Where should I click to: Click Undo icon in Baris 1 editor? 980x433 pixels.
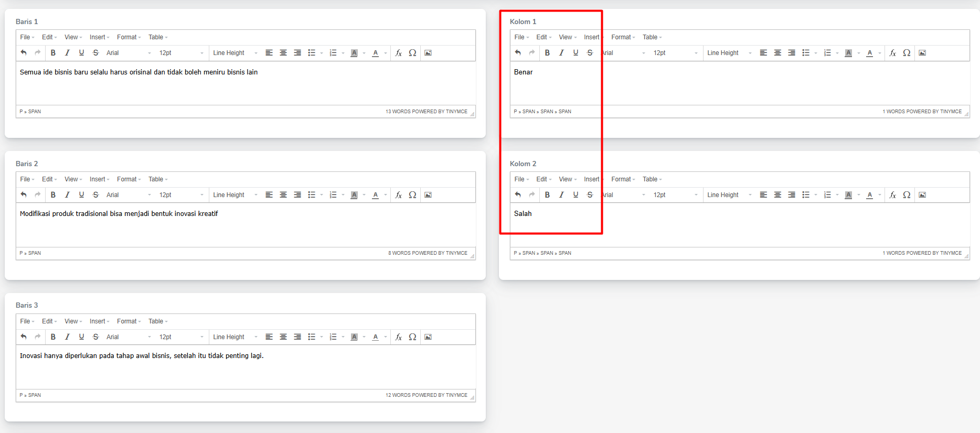[x=24, y=53]
